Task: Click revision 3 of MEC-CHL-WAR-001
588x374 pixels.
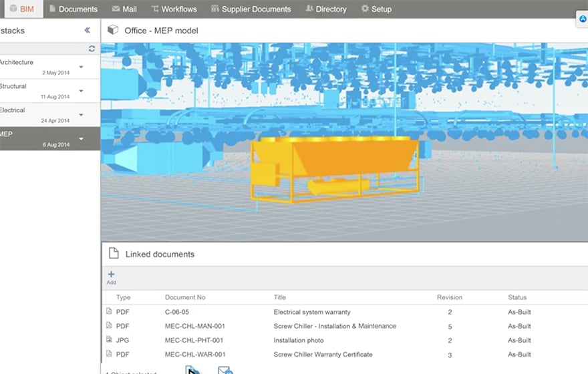Action: click(450, 355)
